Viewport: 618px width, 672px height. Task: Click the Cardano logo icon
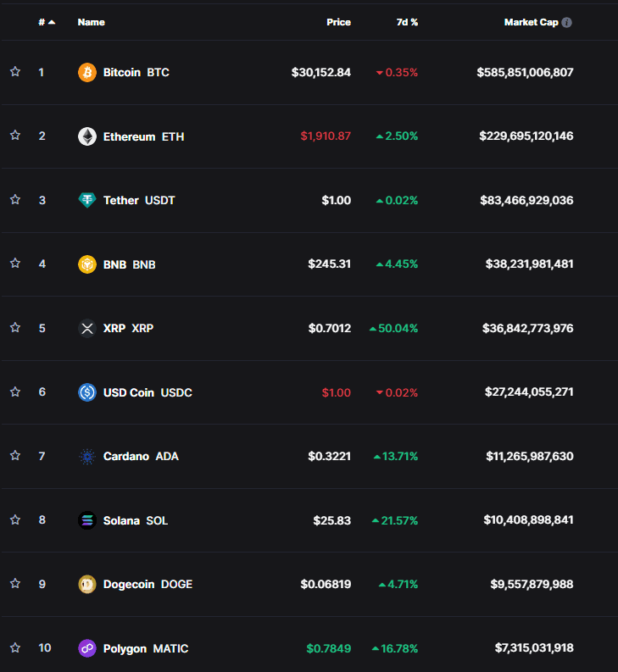coord(87,456)
